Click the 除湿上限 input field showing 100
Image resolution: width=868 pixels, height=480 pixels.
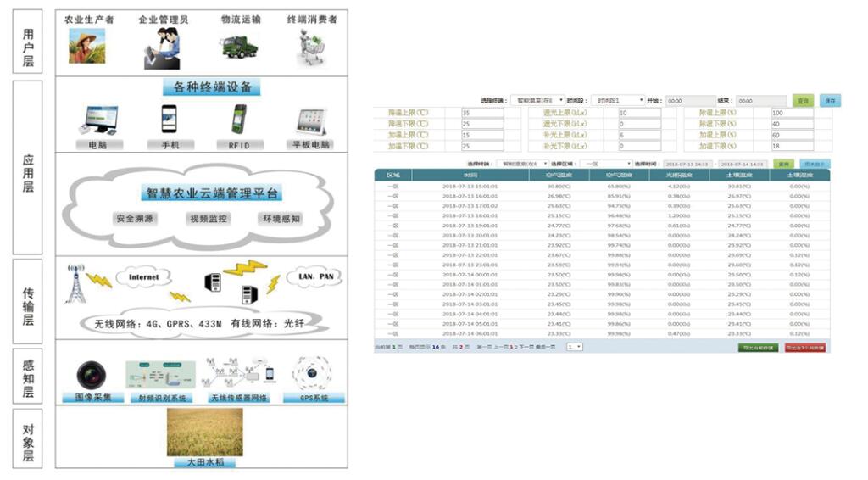pyautogui.click(x=792, y=113)
